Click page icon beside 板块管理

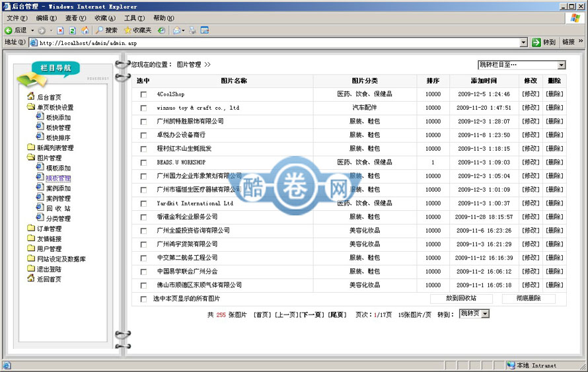pos(40,127)
